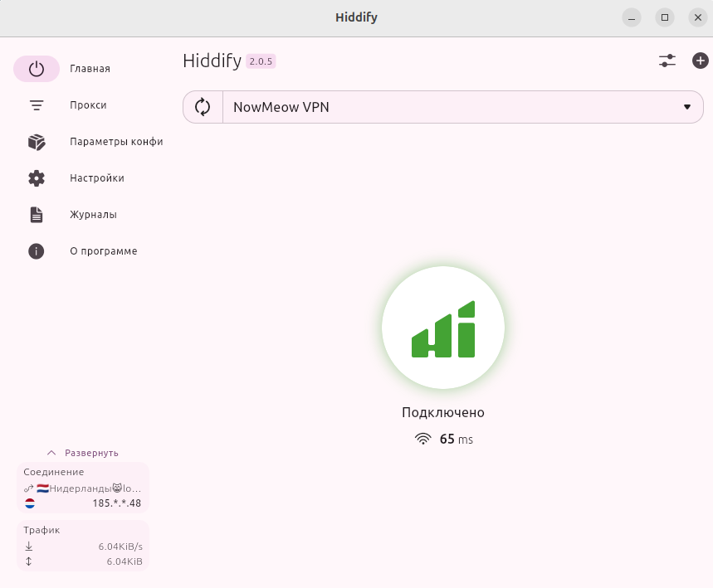Click the Подключено status label
The height and width of the screenshot is (588, 713).
click(443, 413)
